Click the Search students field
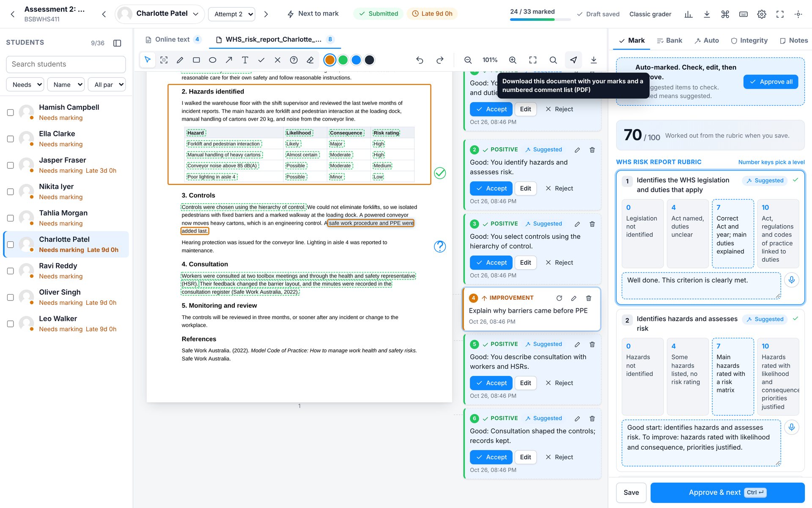Screen dimensions: 812x508 [66, 64]
